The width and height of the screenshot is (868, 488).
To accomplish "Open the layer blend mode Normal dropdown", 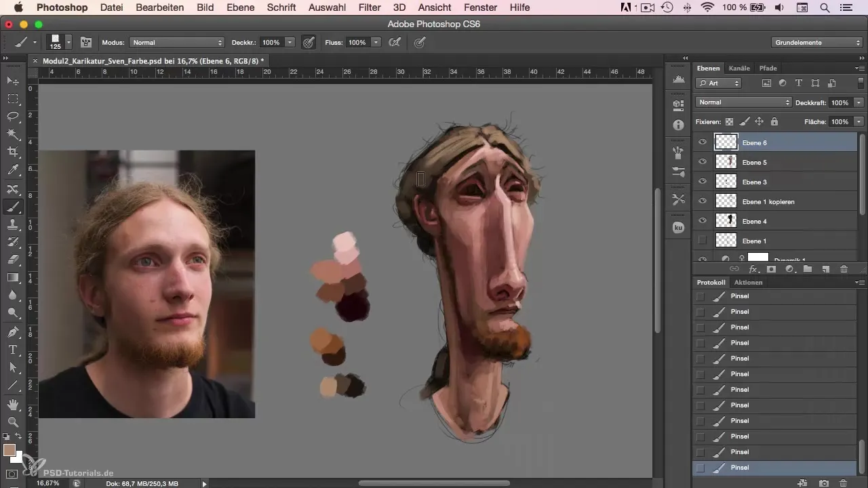I will [744, 102].
